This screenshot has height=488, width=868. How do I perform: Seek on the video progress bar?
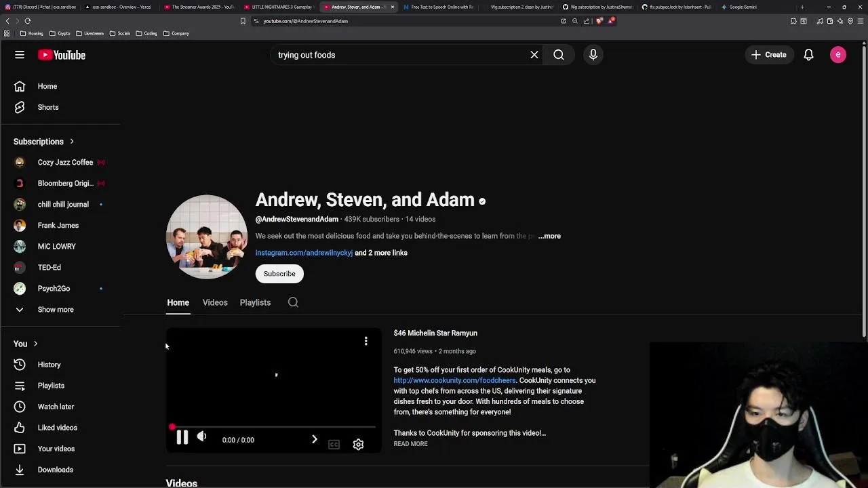coord(273,427)
